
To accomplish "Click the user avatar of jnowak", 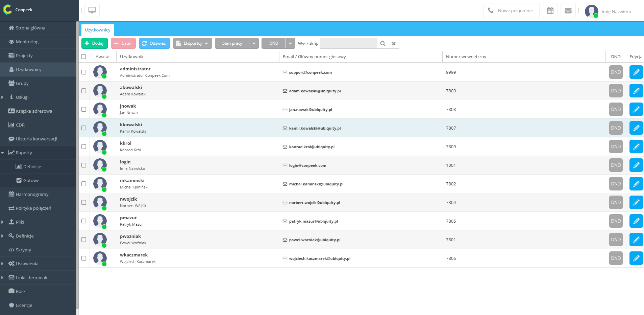I will coord(100,109).
